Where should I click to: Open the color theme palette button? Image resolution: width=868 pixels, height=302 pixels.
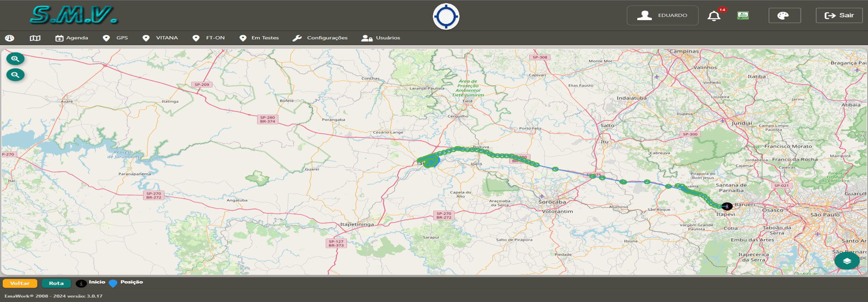tap(785, 16)
